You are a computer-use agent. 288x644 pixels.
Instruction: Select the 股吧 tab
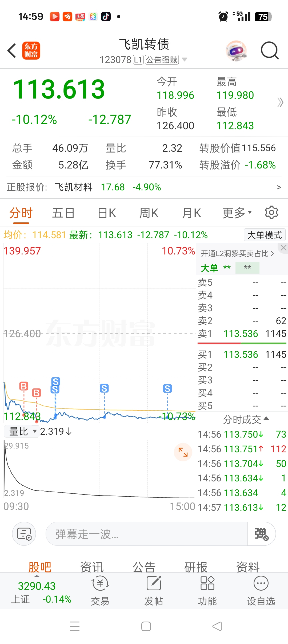click(40, 567)
